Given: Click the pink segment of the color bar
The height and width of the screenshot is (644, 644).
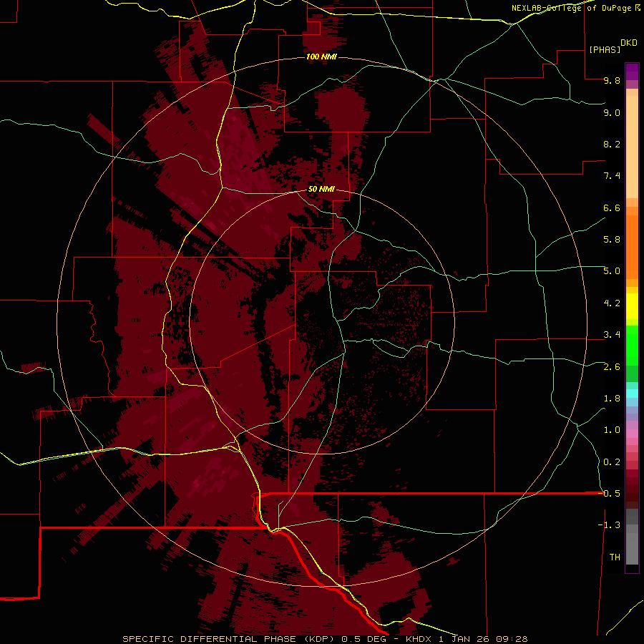Looking at the screenshot, I should click(x=632, y=434).
